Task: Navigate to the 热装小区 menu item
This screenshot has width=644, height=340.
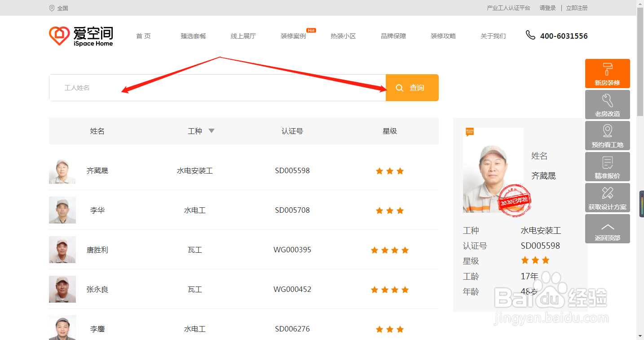Action: coord(343,36)
